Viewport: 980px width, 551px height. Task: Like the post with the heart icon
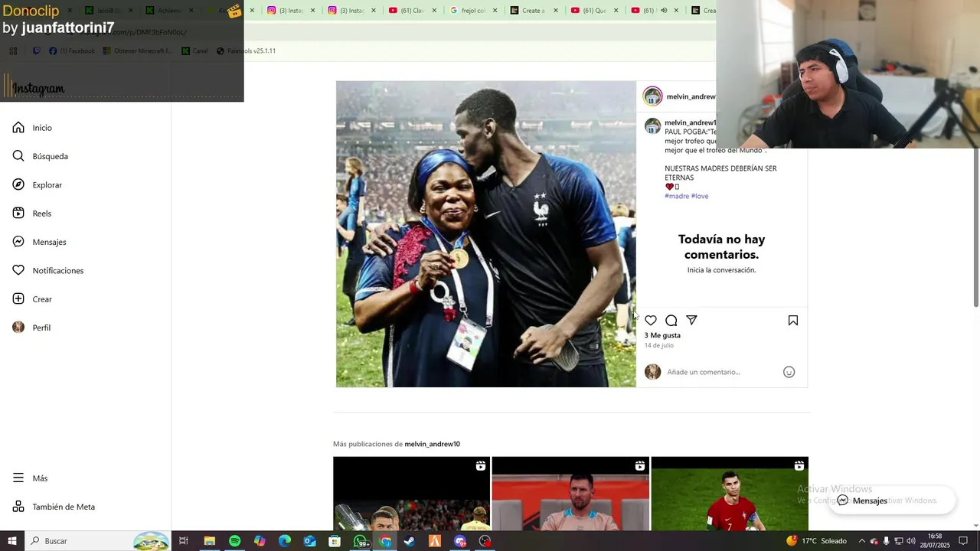[651, 321]
